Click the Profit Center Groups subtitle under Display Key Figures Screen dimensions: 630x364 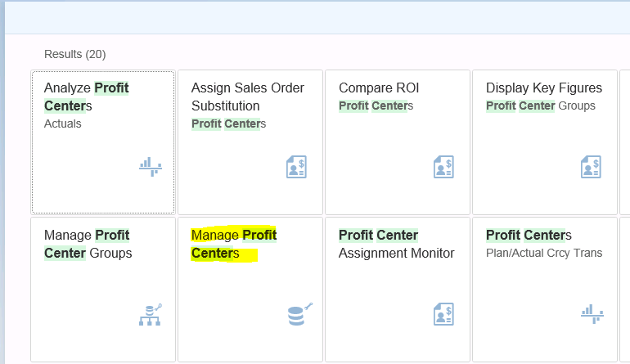[x=540, y=106]
